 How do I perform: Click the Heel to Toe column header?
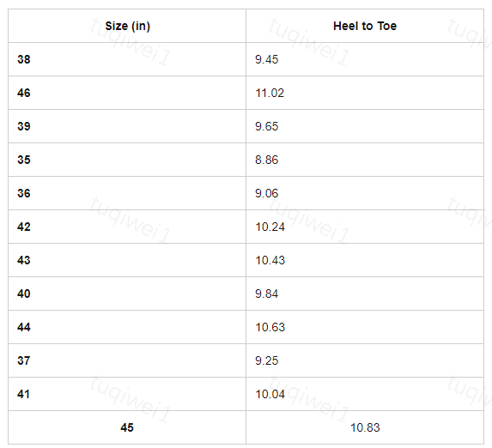365,26
